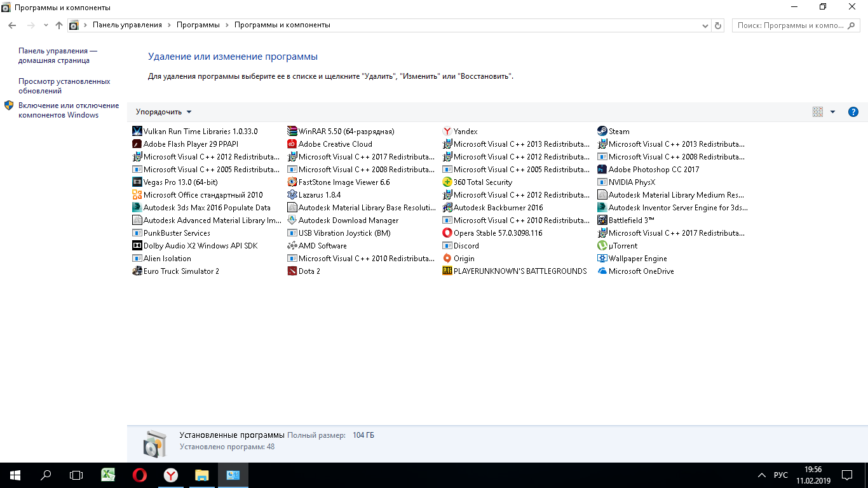
Task: Open Просмотр установленных обновлений link
Action: pos(64,86)
